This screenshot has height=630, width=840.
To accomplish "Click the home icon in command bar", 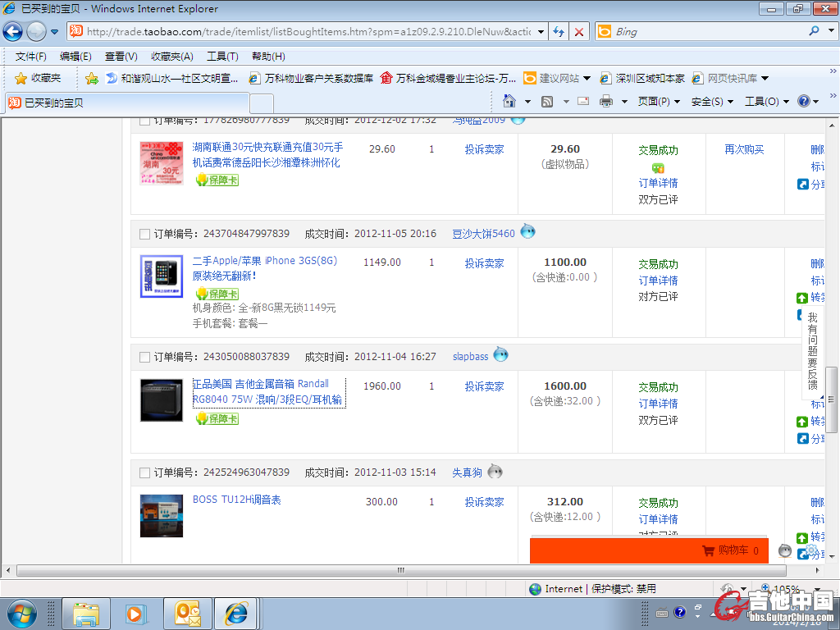I will point(509,101).
